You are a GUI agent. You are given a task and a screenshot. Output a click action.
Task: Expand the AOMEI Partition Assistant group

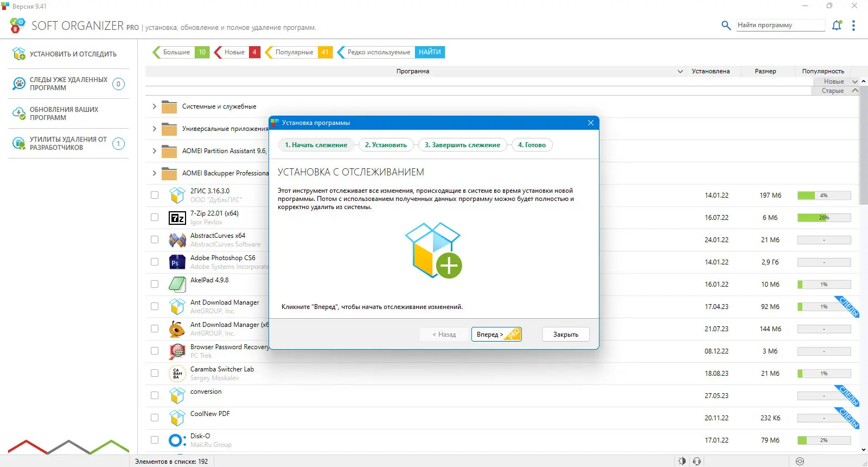tap(154, 151)
